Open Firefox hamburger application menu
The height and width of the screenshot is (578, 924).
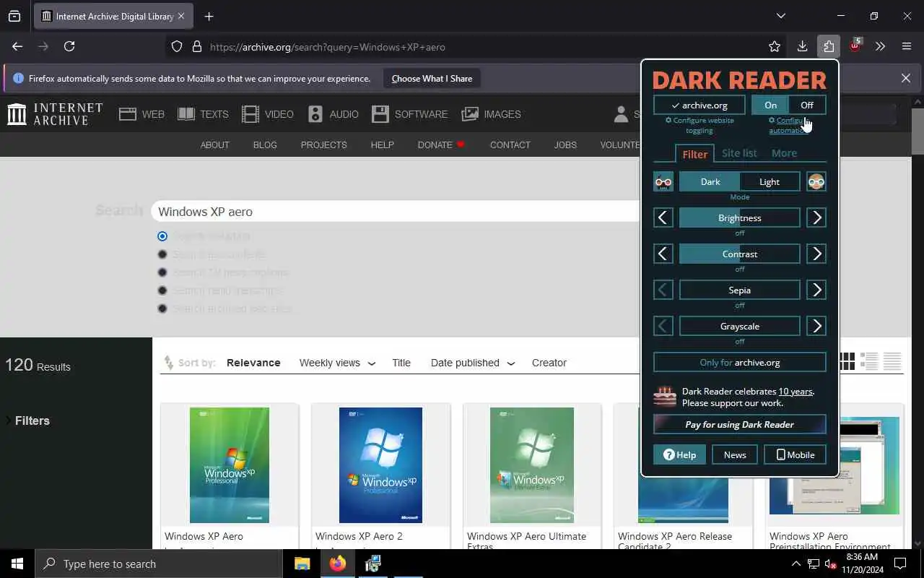(x=907, y=46)
